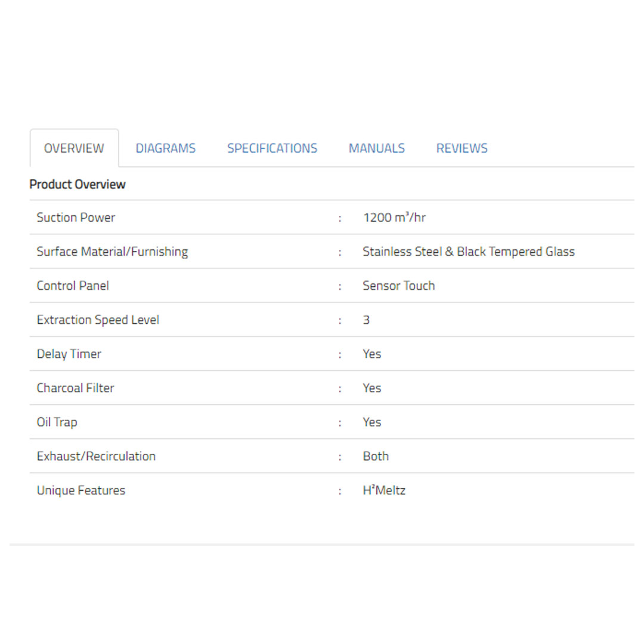
Task: Select the OVERVIEW tab
Action: click(74, 148)
